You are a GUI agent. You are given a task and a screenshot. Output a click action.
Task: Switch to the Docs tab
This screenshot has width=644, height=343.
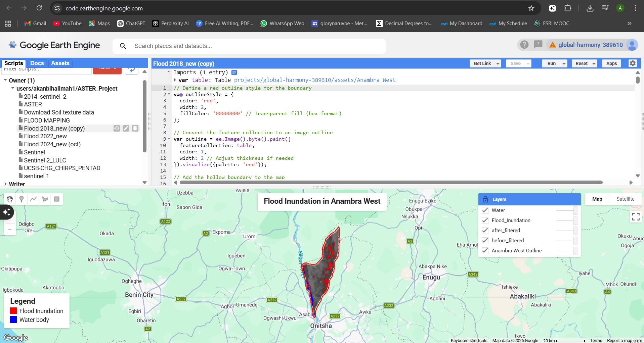coord(37,63)
